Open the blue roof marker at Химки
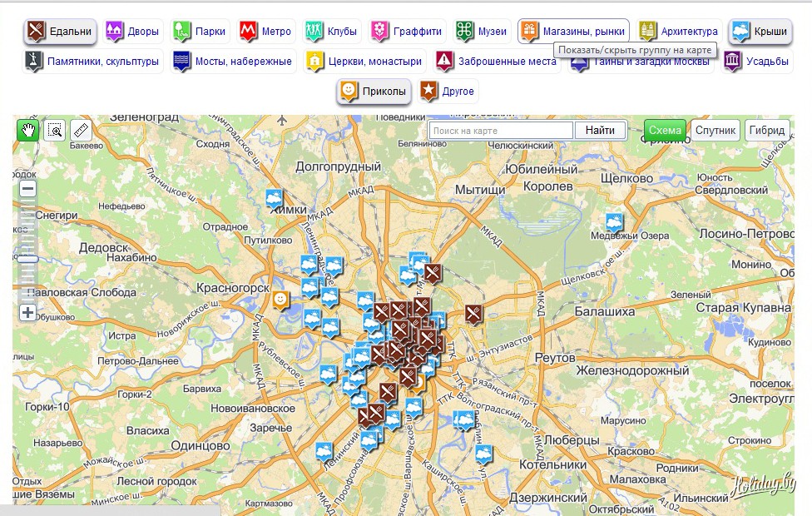The image size is (812, 516). click(274, 200)
